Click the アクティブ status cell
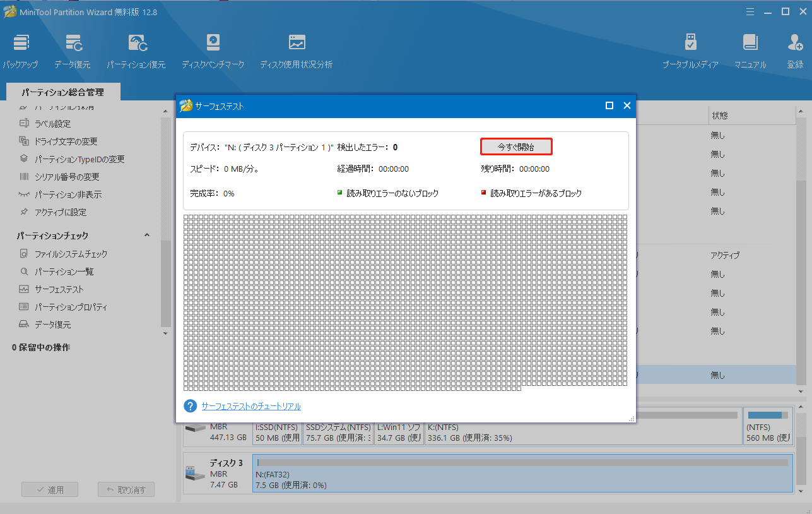The height and width of the screenshot is (514, 812). (x=725, y=255)
